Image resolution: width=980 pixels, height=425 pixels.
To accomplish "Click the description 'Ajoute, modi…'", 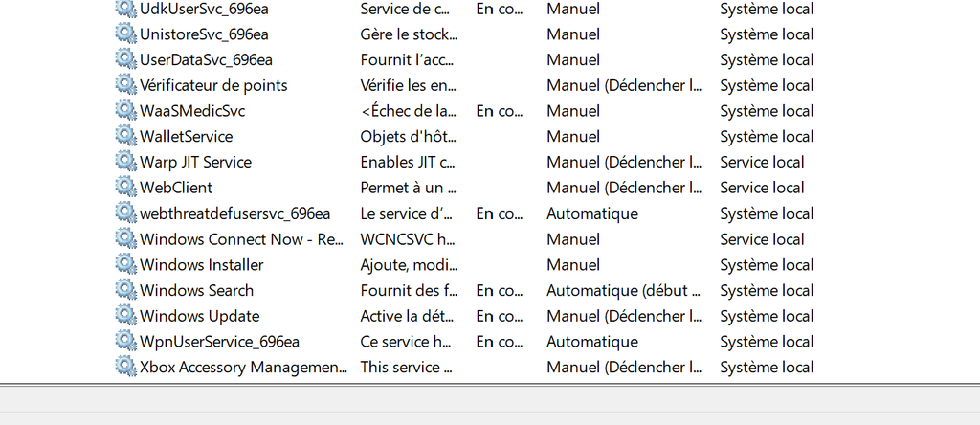I will 409,265.
